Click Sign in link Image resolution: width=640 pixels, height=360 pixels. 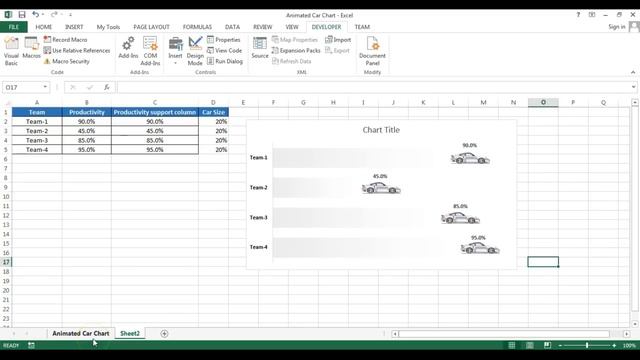pyautogui.click(x=617, y=27)
